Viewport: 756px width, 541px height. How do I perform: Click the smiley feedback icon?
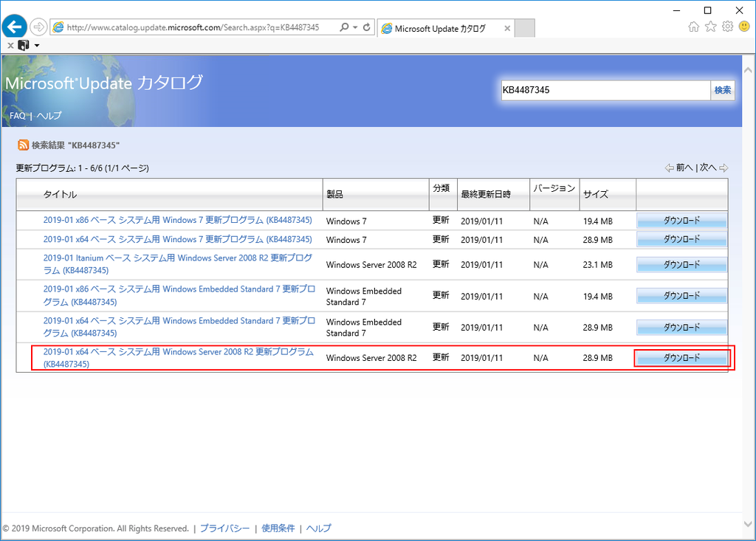(744, 27)
